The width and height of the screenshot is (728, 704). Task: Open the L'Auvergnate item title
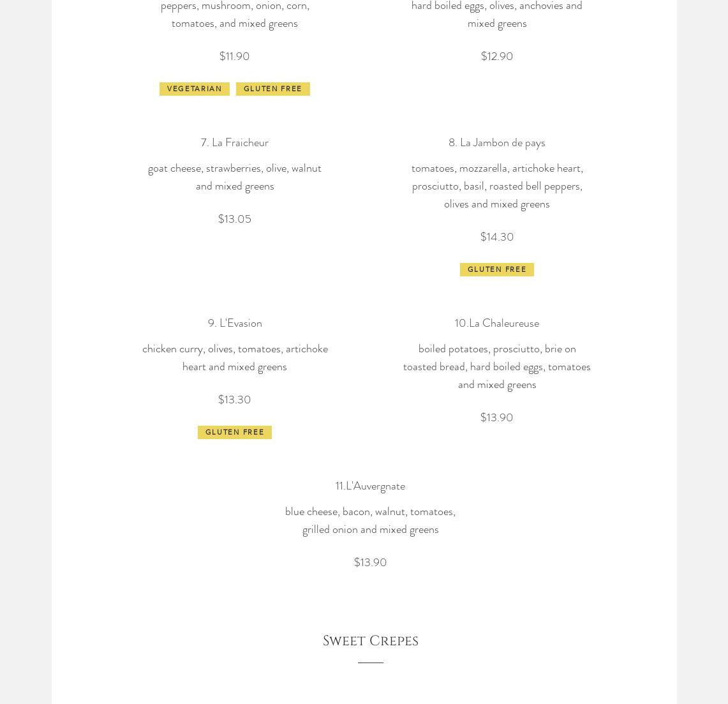click(x=370, y=486)
